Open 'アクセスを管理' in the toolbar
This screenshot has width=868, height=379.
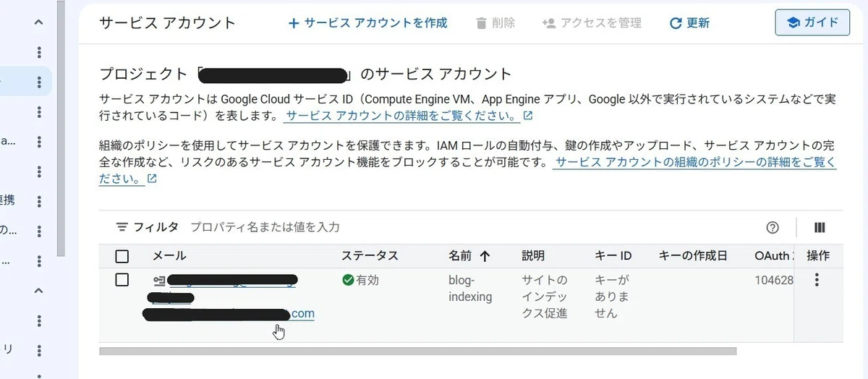coord(592,23)
